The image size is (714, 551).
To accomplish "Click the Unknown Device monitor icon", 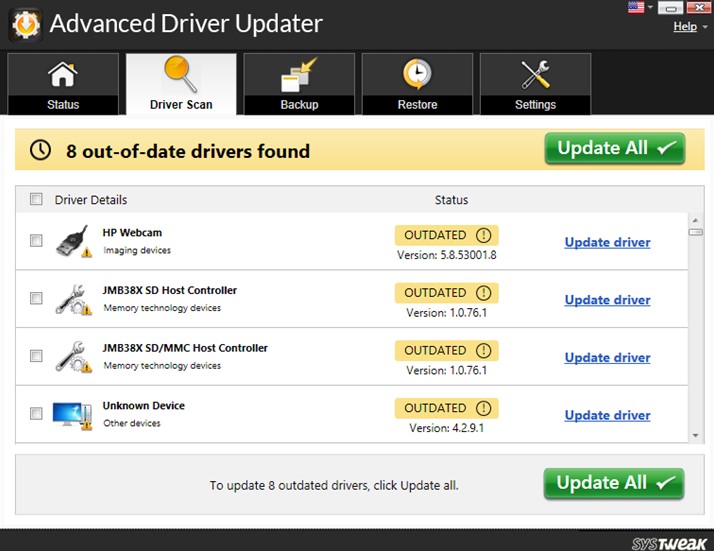I will [72, 415].
